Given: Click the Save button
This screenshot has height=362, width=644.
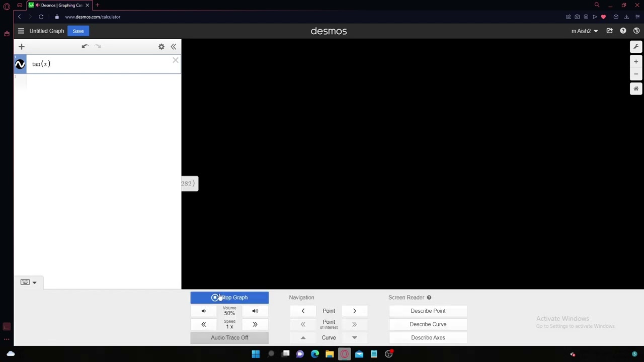Looking at the screenshot, I should coord(78,31).
